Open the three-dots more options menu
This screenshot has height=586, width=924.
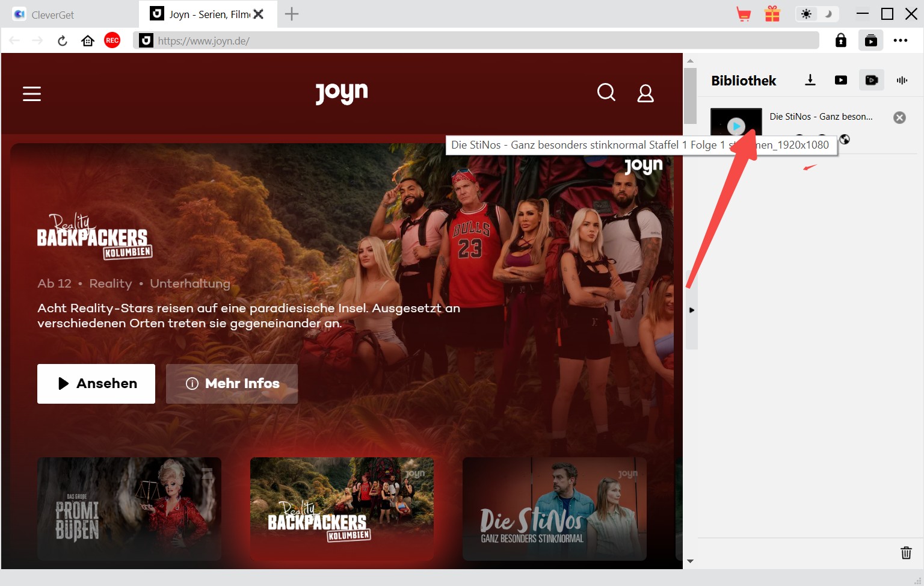[x=901, y=40]
